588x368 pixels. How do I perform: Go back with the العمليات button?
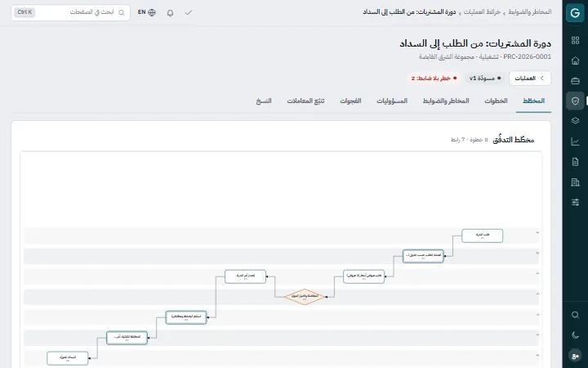coord(530,79)
